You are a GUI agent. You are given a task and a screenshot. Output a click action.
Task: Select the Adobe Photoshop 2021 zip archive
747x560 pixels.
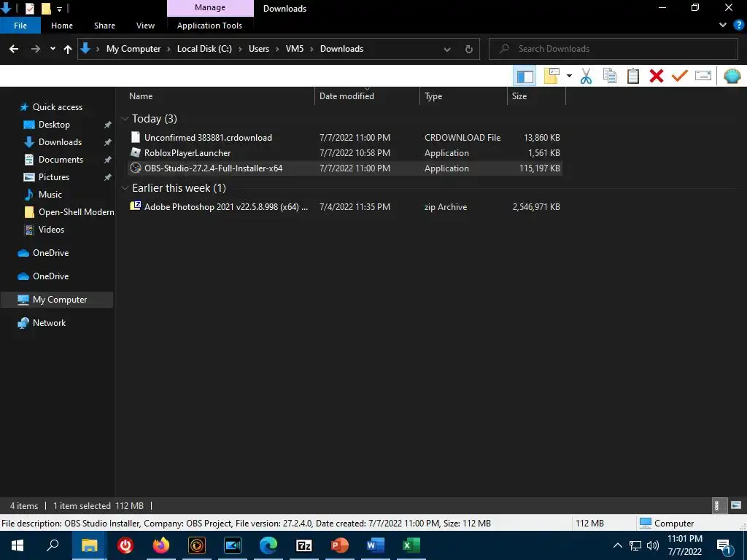tap(345, 206)
